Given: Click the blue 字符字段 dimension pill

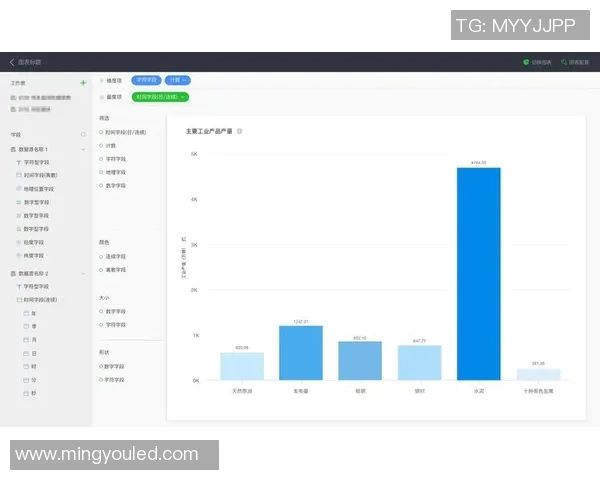Looking at the screenshot, I should 146,80.
